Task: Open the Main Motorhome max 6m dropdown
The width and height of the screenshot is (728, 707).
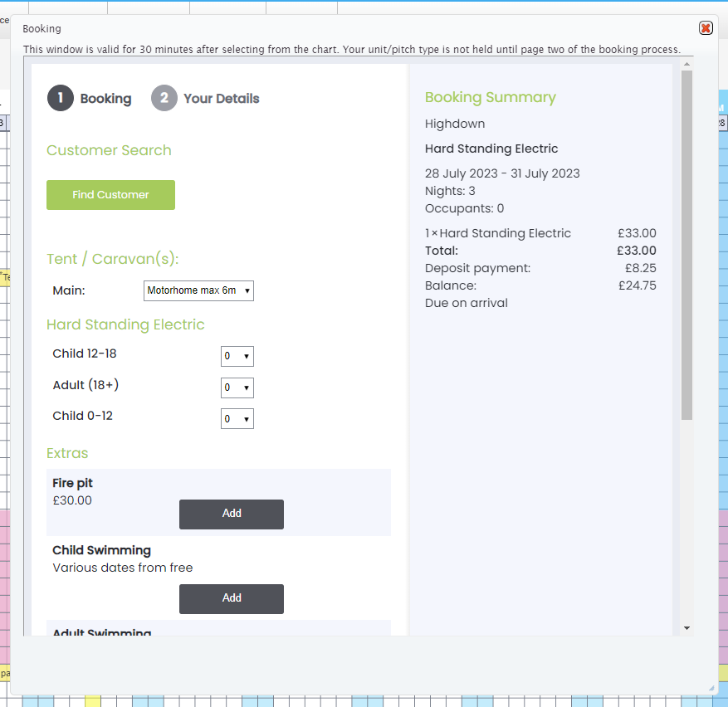Action: pos(198,290)
